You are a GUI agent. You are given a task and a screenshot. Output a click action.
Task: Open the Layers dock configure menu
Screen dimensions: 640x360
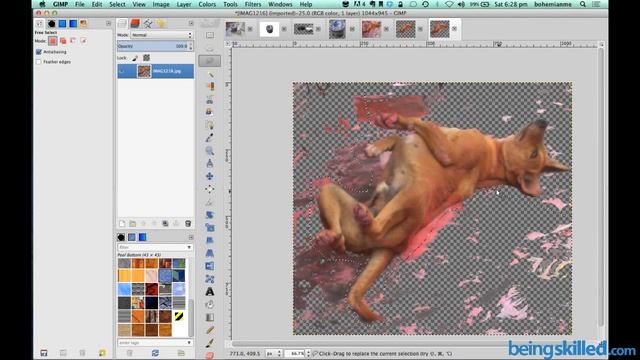coord(191,24)
